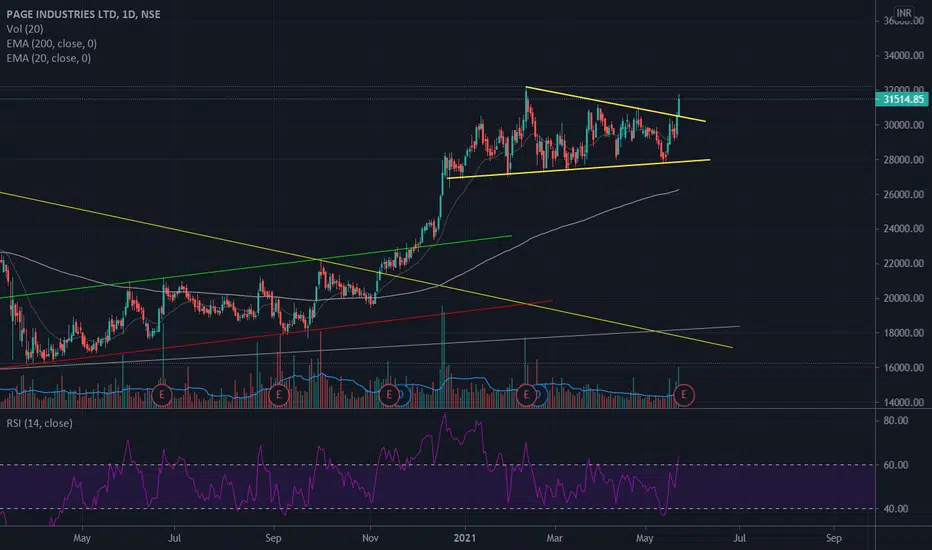Image resolution: width=932 pixels, height=550 pixels.
Task: Select the EMA (20, close, 0) legend
Action: 49,58
